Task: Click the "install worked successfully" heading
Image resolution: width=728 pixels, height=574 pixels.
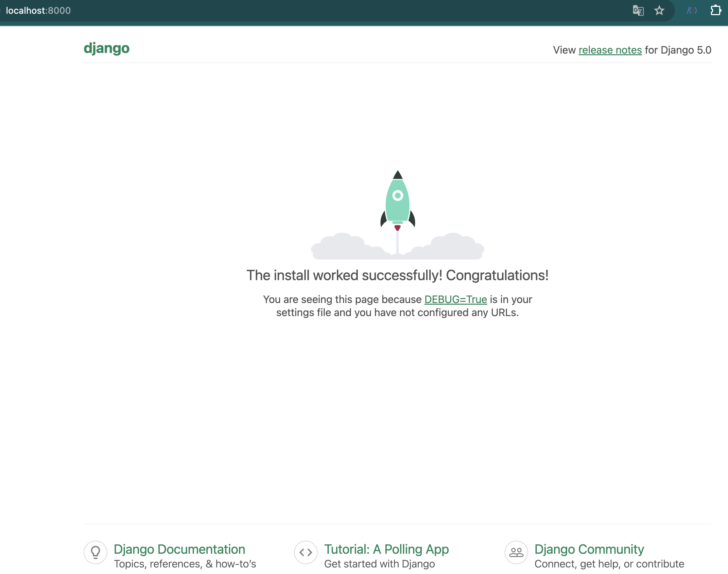Action: click(397, 275)
